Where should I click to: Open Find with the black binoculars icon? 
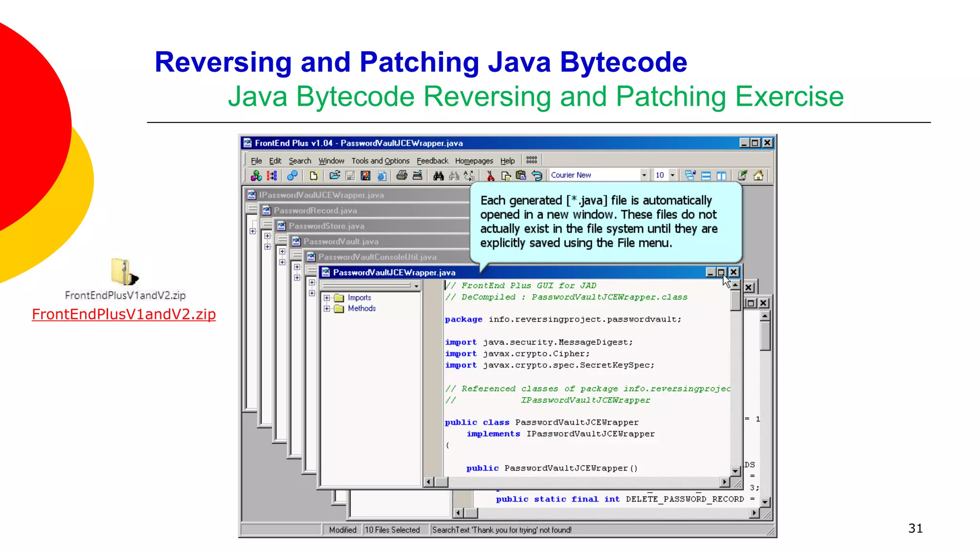tap(438, 176)
